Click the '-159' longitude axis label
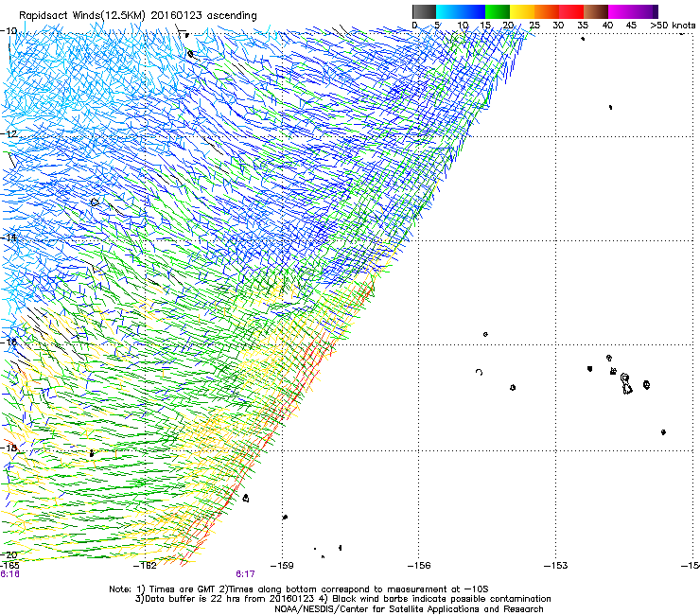The width and height of the screenshot is (700, 615). 282,566
